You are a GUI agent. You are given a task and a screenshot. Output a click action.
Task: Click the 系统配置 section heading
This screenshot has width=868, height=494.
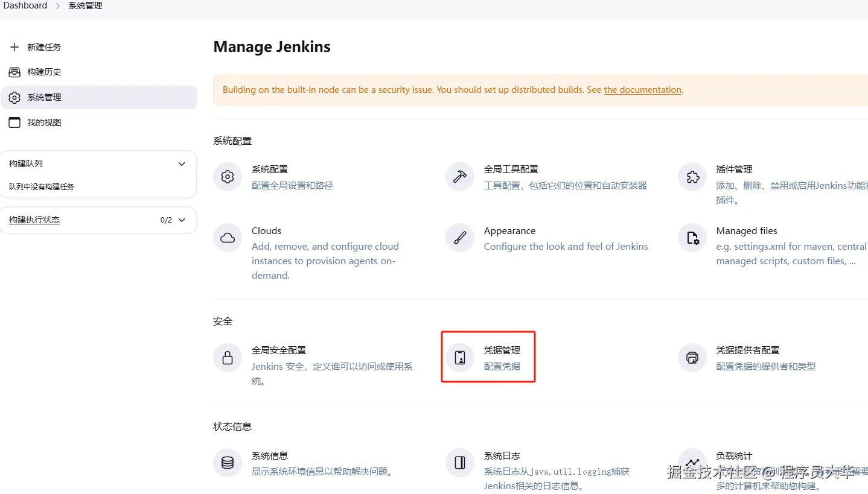pyautogui.click(x=232, y=141)
